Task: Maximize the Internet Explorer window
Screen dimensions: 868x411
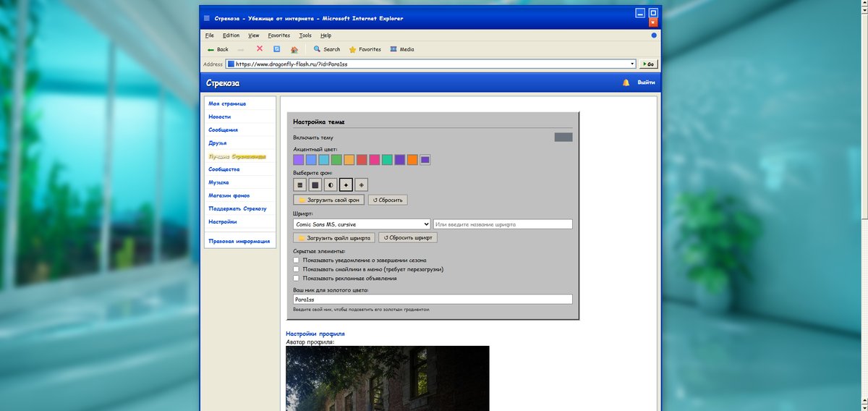Action: coord(653,12)
